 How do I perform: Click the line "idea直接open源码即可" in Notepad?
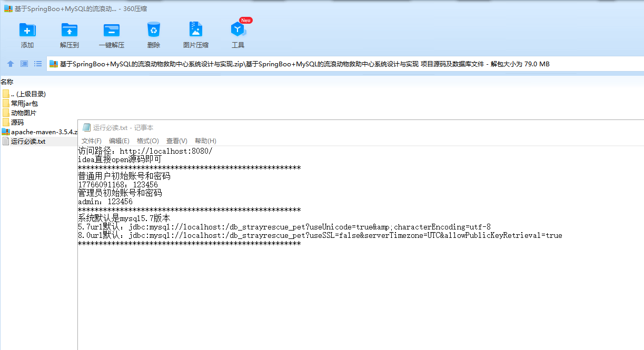[120, 159]
